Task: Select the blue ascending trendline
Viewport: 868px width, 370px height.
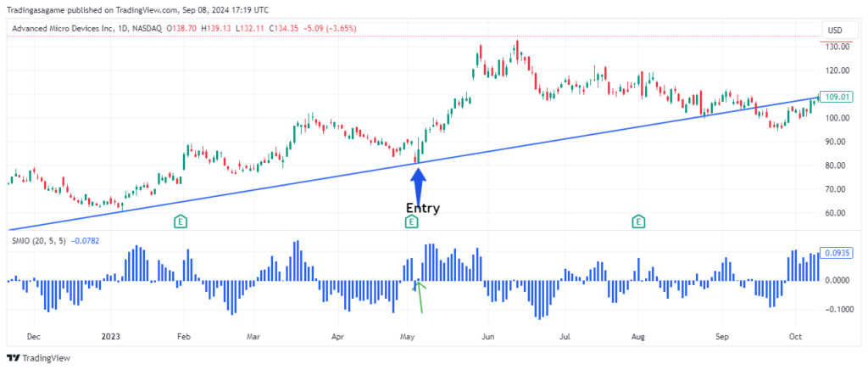Action: point(254,191)
